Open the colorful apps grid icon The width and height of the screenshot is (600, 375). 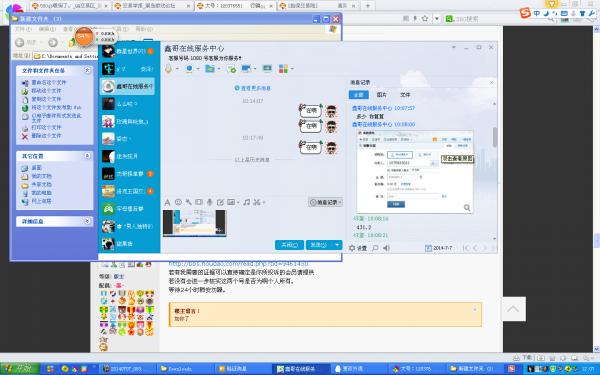[283, 69]
